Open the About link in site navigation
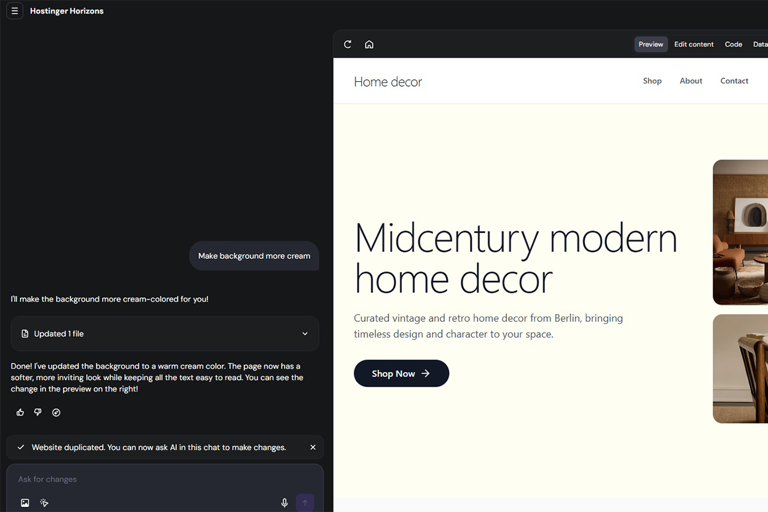Image resolution: width=768 pixels, height=512 pixels. 691,81
